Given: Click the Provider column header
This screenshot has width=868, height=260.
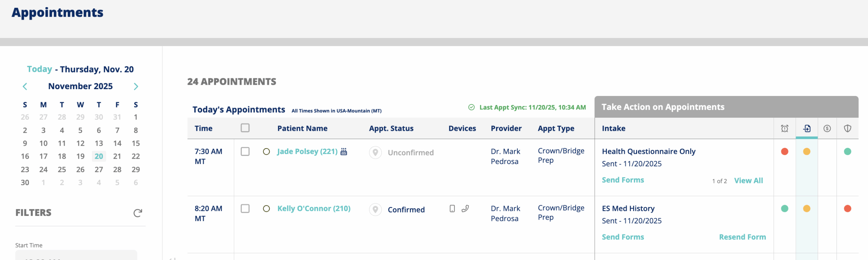Looking at the screenshot, I should click(506, 128).
